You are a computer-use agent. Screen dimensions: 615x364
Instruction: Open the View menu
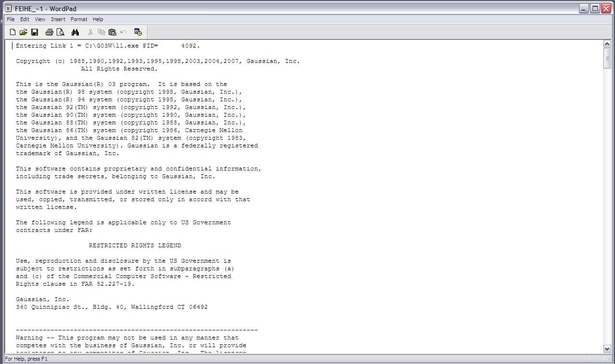tap(40, 19)
